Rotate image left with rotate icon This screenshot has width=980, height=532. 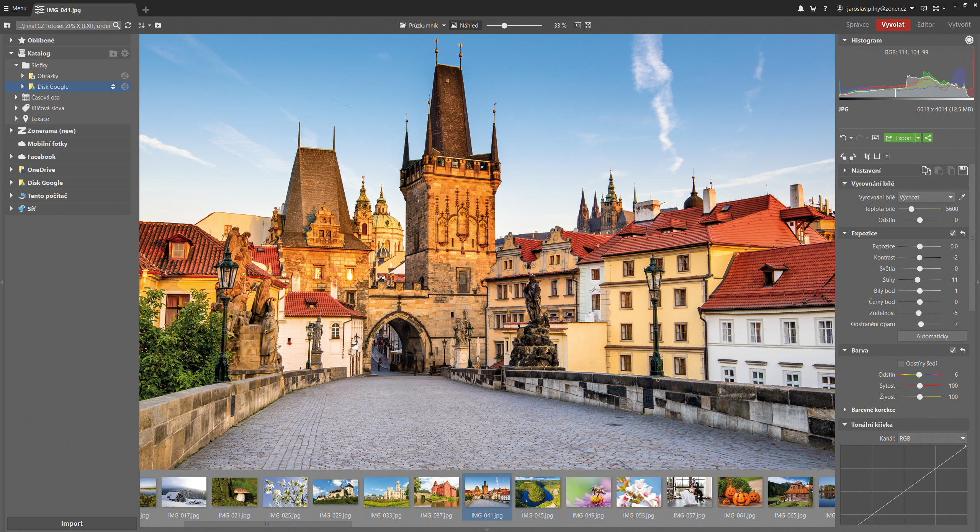click(843, 156)
